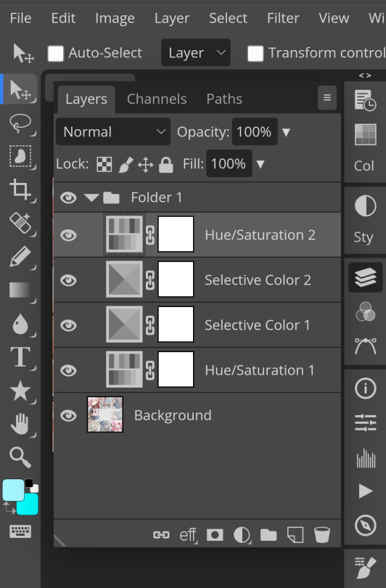Screen dimensions: 386x588
Task: Select the Hand tool
Action: [x=20, y=424]
